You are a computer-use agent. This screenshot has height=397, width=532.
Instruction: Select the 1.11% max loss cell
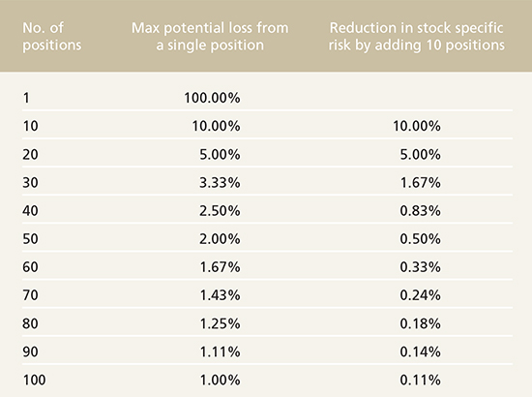click(220, 351)
